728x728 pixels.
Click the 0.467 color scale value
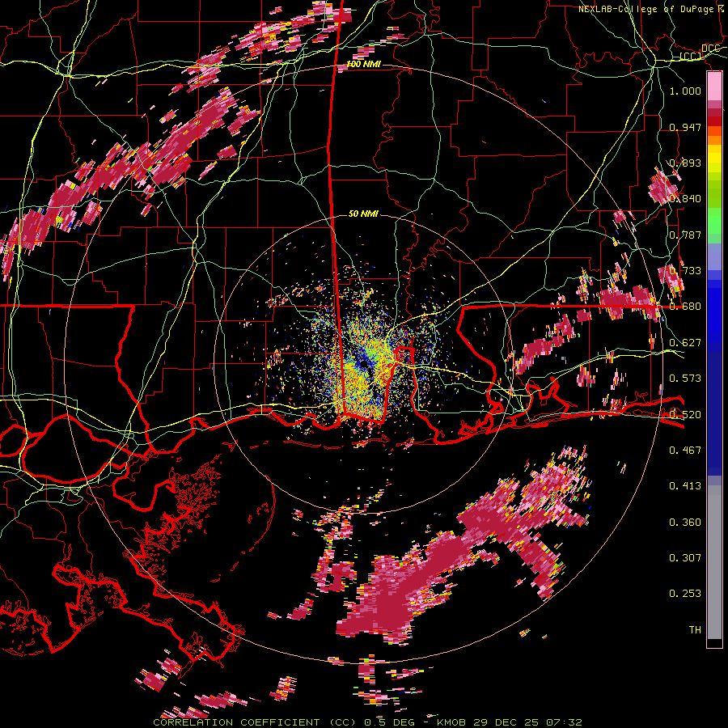[685, 451]
